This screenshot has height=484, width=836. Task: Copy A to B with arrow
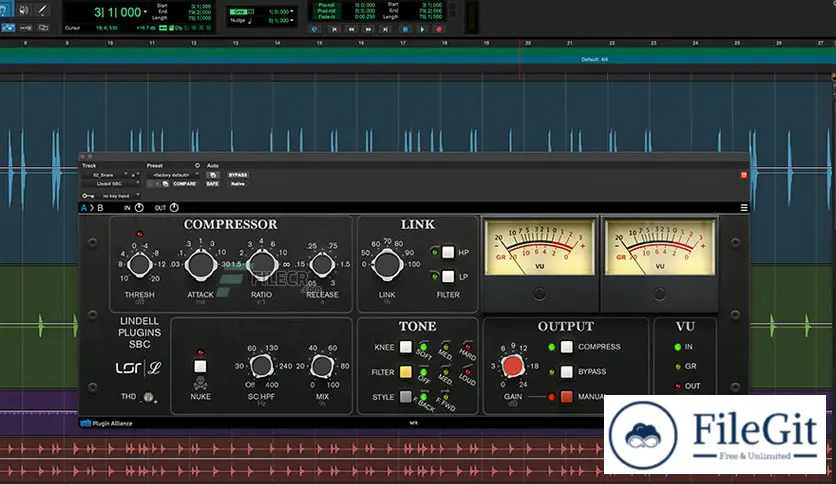(x=92, y=208)
